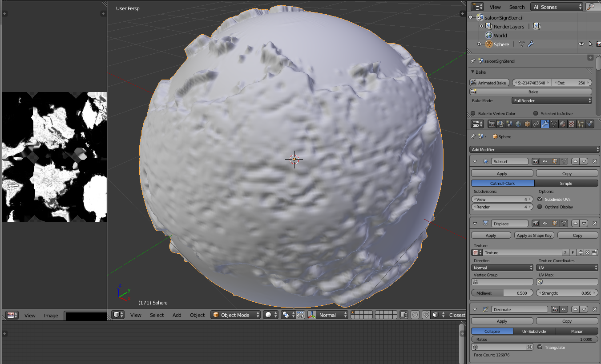Open UV editor Image menu

click(x=51, y=316)
